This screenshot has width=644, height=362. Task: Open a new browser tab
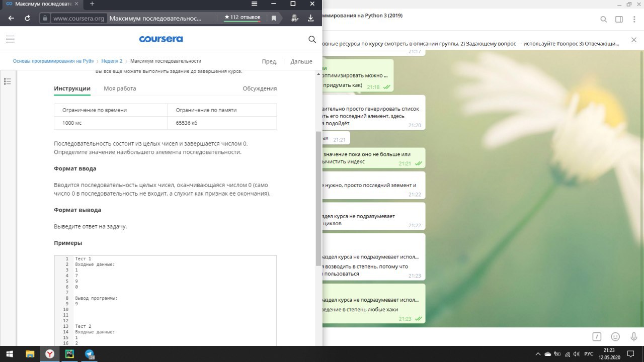click(x=92, y=4)
